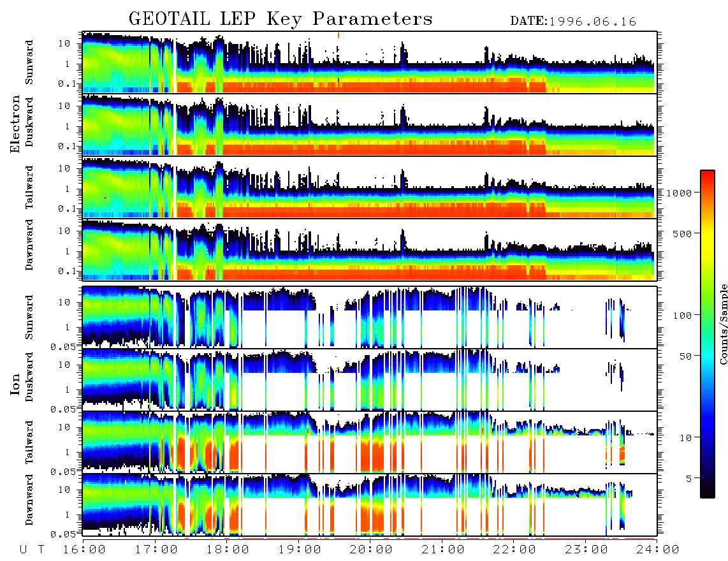728x561 pixels.
Task: Select the Electron "Tailward" panel label
Action: pyautogui.click(x=30, y=187)
